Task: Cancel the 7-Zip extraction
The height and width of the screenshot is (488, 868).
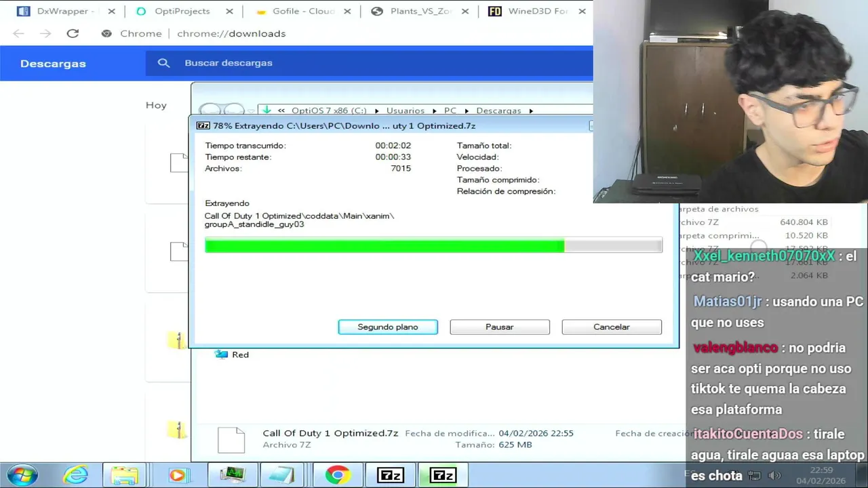Action: 612,327
